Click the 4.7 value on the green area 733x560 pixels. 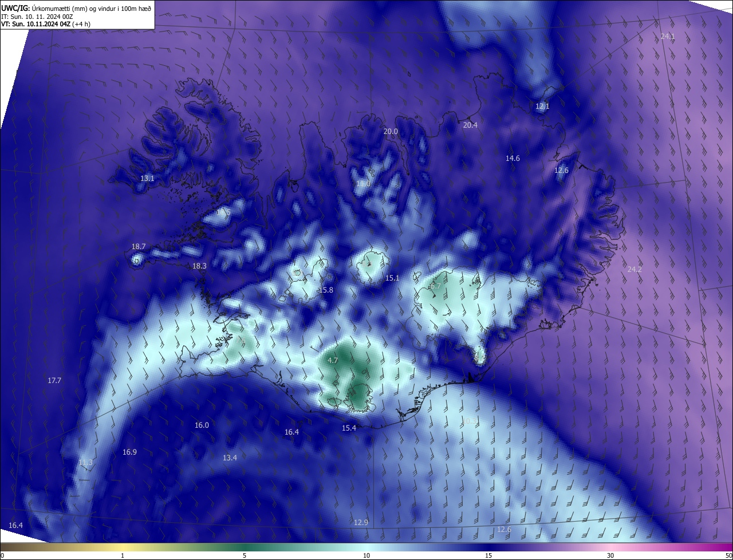point(332,360)
